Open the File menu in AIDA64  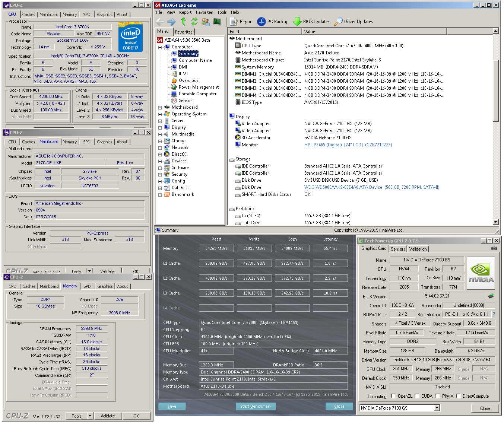click(159, 12)
